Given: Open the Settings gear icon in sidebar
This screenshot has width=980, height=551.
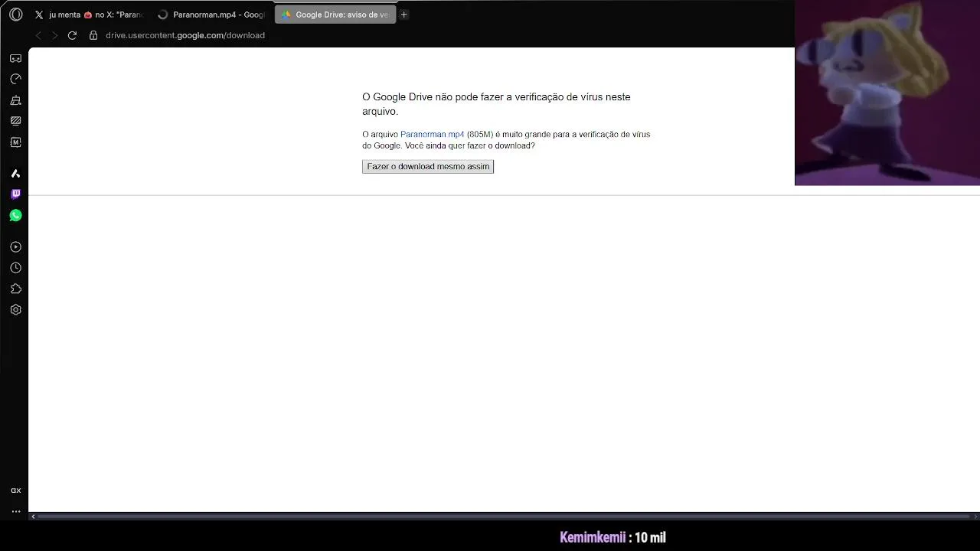Looking at the screenshot, I should tap(15, 310).
